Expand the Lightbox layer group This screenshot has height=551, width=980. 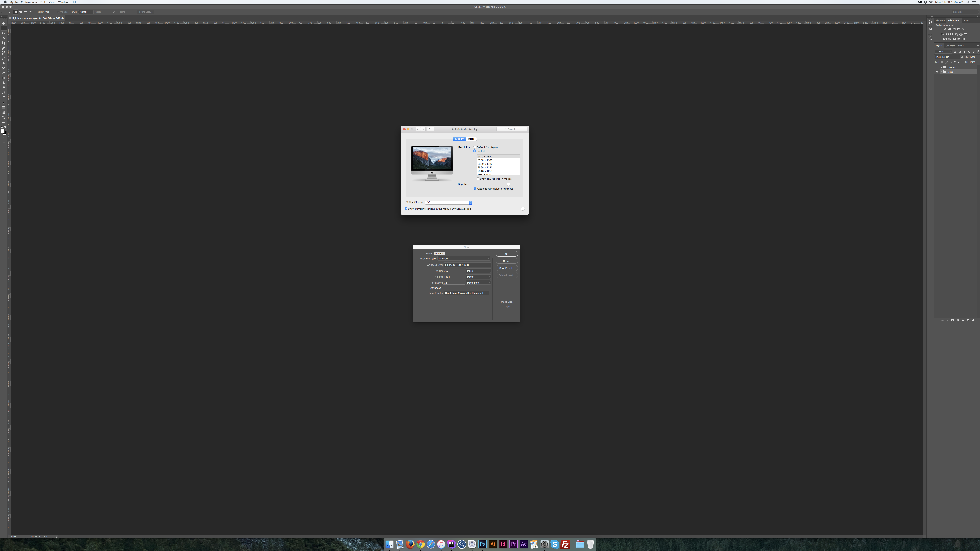point(941,67)
